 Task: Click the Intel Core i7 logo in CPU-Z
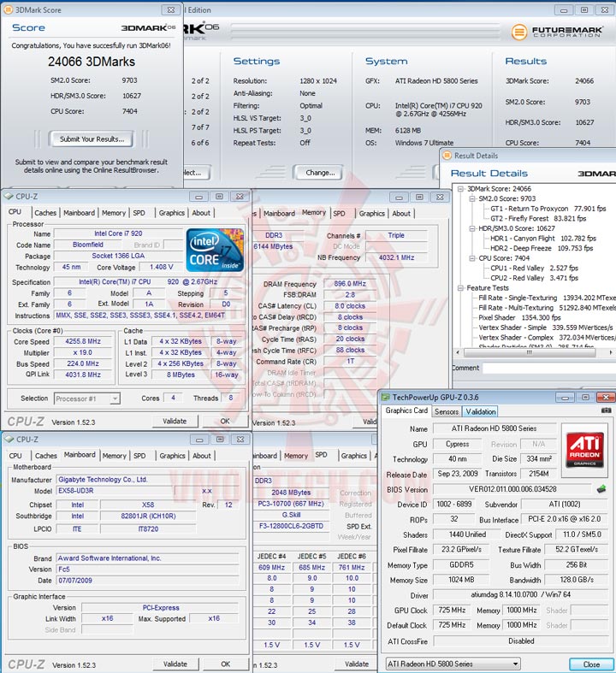(x=215, y=251)
